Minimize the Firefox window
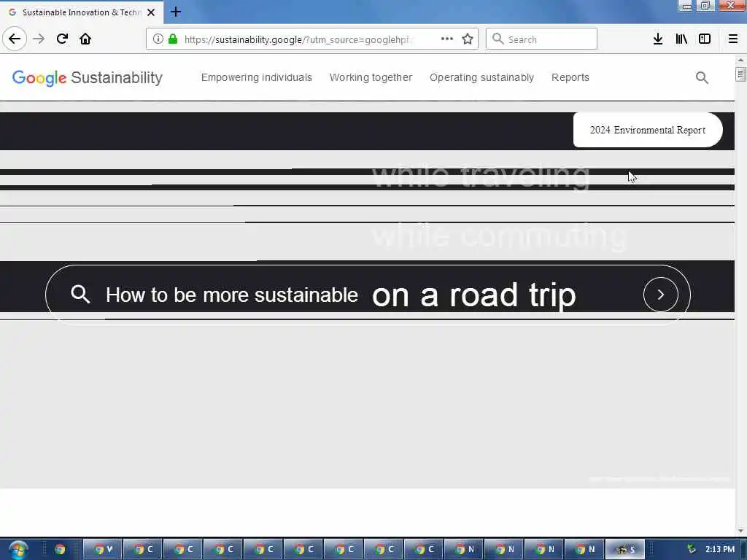747x560 pixels. point(687,6)
